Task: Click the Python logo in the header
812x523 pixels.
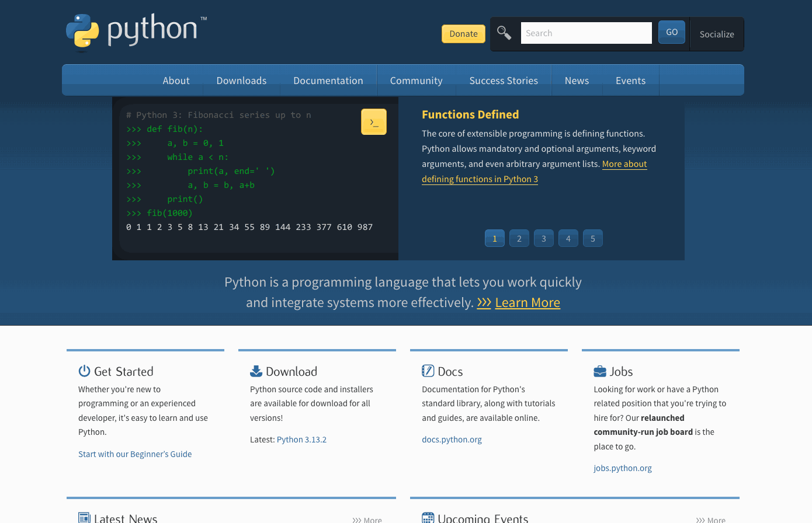Action: [x=136, y=32]
